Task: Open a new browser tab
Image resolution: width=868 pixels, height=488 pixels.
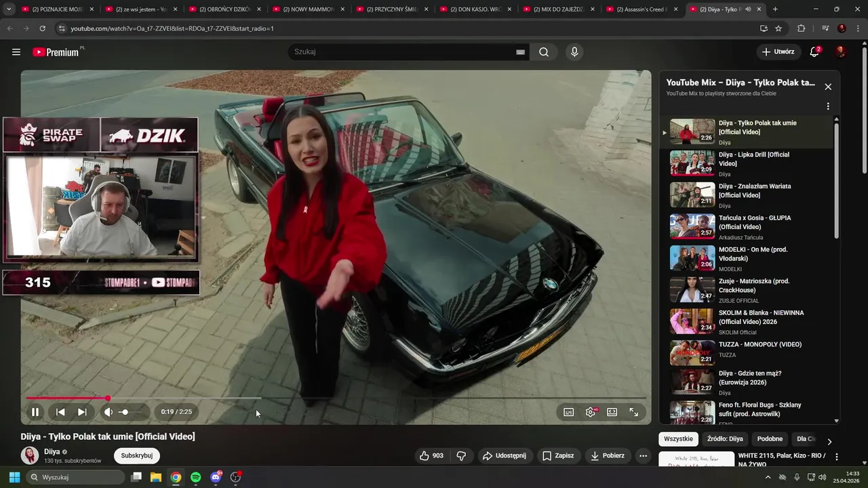Action: [x=775, y=9]
